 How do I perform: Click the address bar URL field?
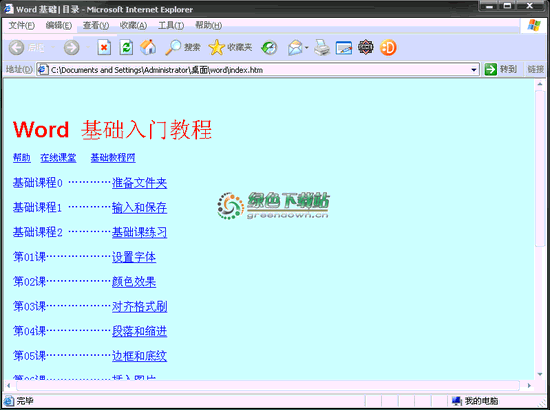point(259,70)
